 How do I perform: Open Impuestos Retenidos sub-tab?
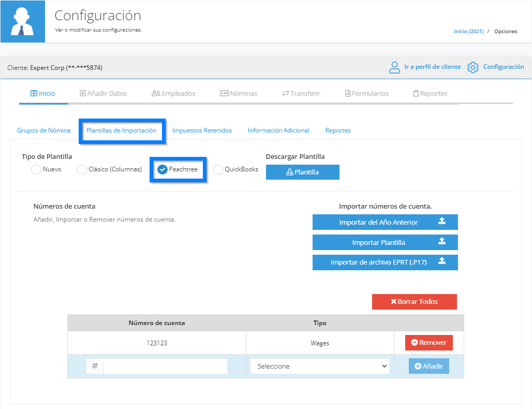click(202, 130)
